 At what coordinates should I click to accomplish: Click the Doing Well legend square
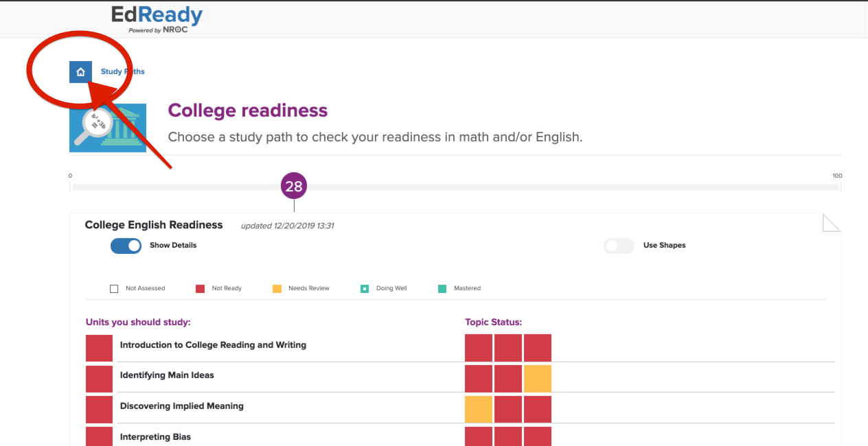click(365, 289)
